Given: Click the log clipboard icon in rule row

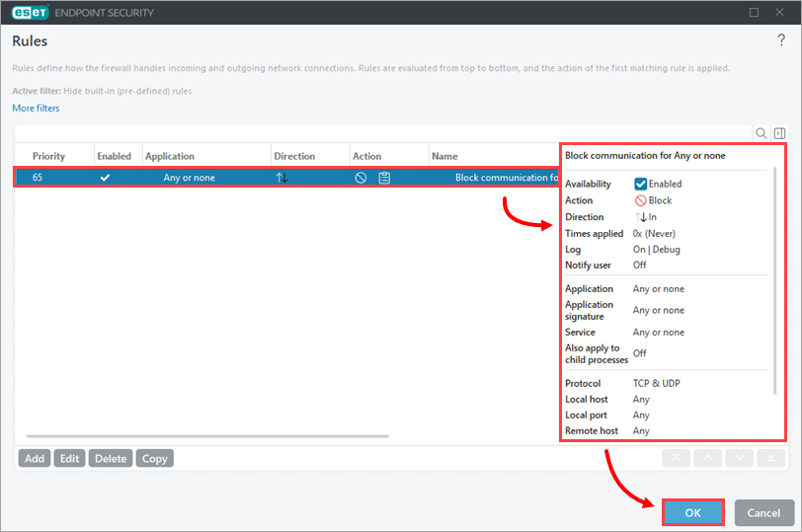Looking at the screenshot, I should [x=385, y=178].
